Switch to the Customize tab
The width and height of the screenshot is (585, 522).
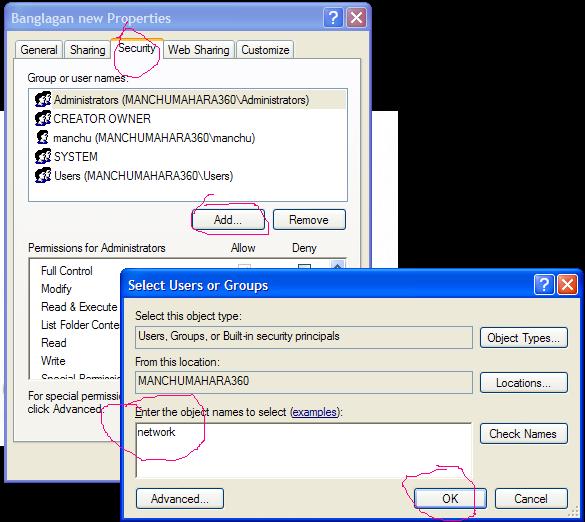coord(265,50)
